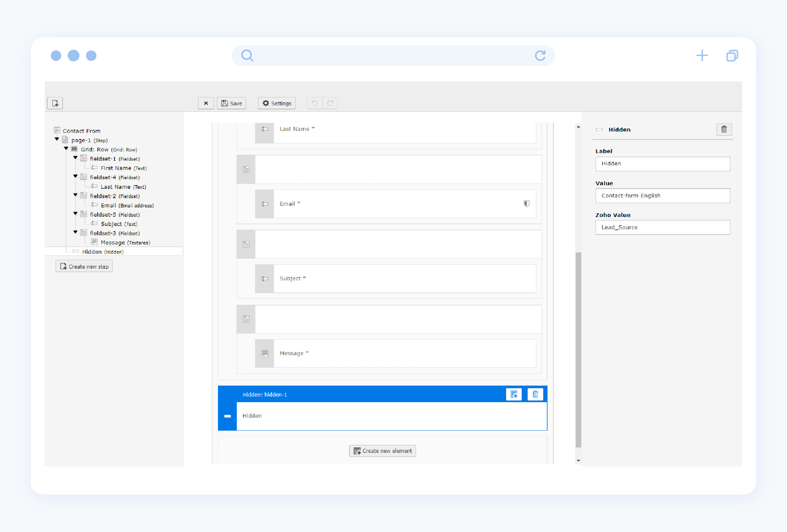
Task: Delete Hidden element via inspector trash icon
Action: pyautogui.click(x=724, y=130)
